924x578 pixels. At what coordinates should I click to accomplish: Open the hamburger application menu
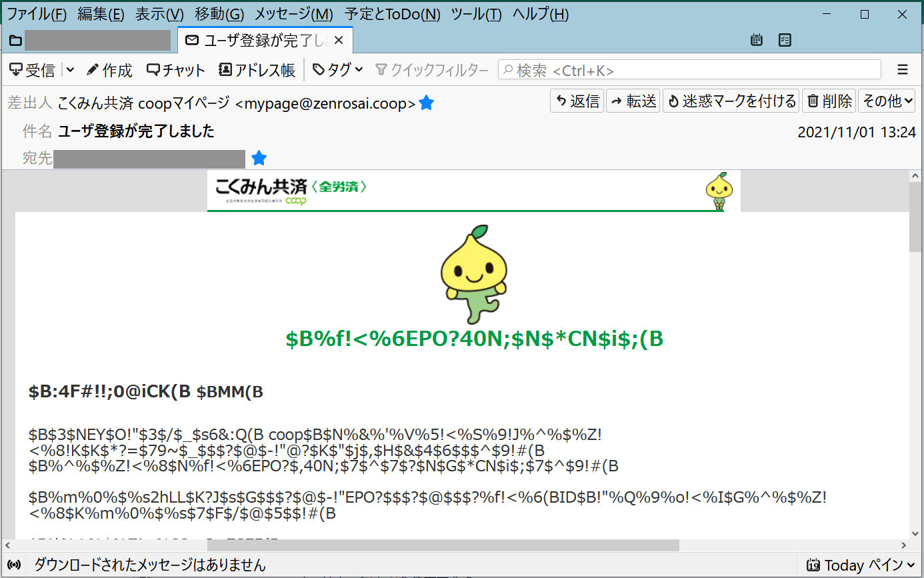903,70
